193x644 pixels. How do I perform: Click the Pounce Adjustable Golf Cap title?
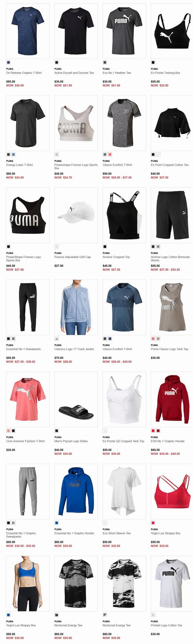pos(72,257)
